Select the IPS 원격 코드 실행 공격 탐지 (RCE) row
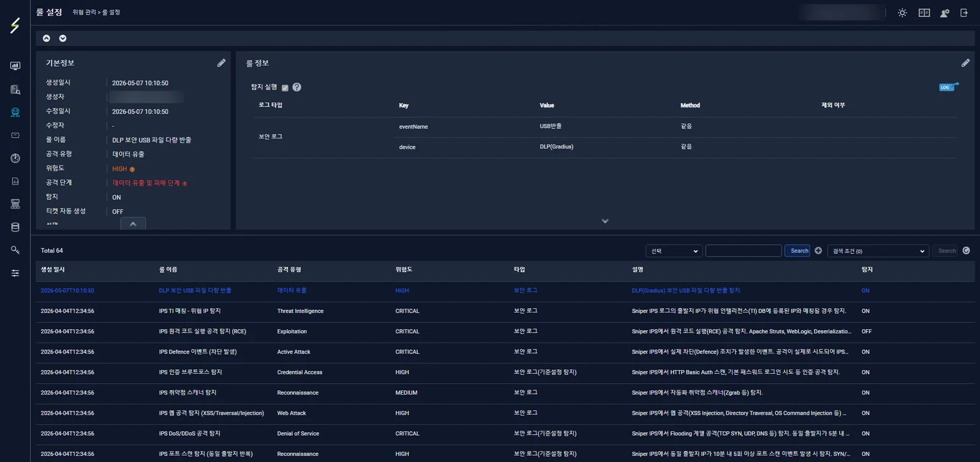 pyautogui.click(x=505, y=331)
